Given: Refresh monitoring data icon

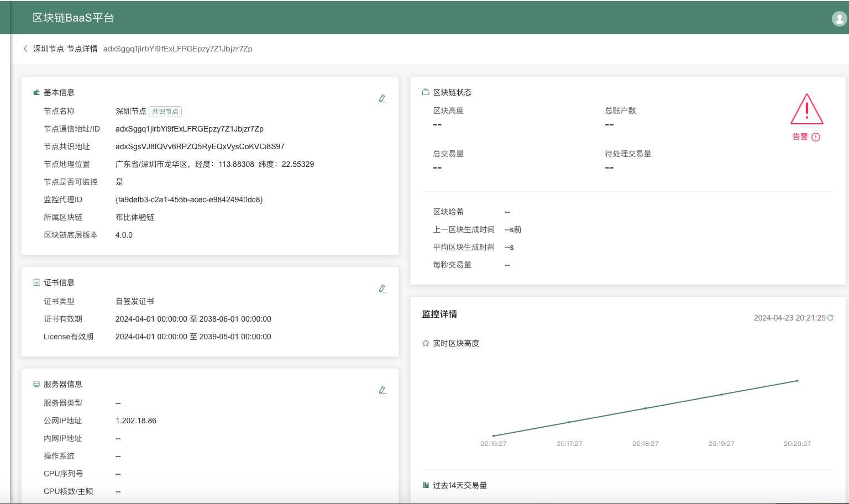Looking at the screenshot, I should 830,318.
